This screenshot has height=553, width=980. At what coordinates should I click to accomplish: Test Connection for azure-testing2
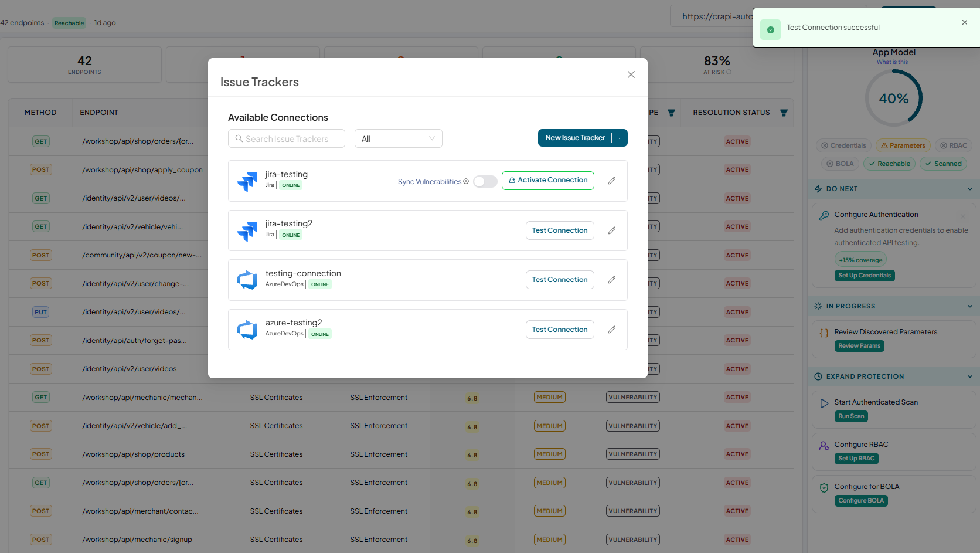(560, 330)
